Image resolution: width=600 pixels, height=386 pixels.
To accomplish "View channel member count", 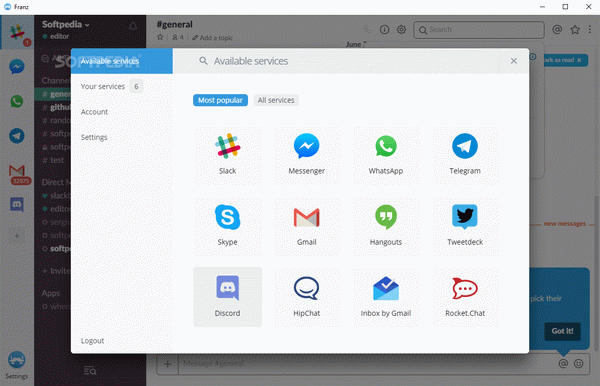I will click(x=178, y=37).
